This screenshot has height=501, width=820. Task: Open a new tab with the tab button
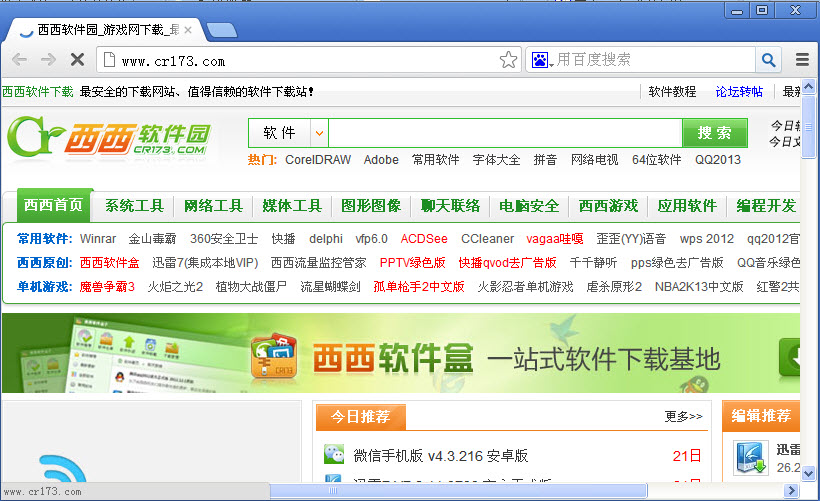[222, 31]
